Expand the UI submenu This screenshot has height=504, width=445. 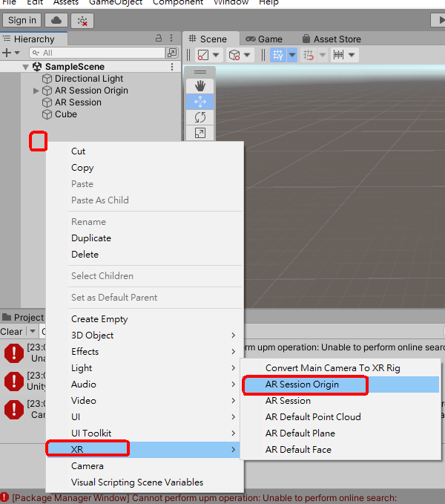click(145, 417)
